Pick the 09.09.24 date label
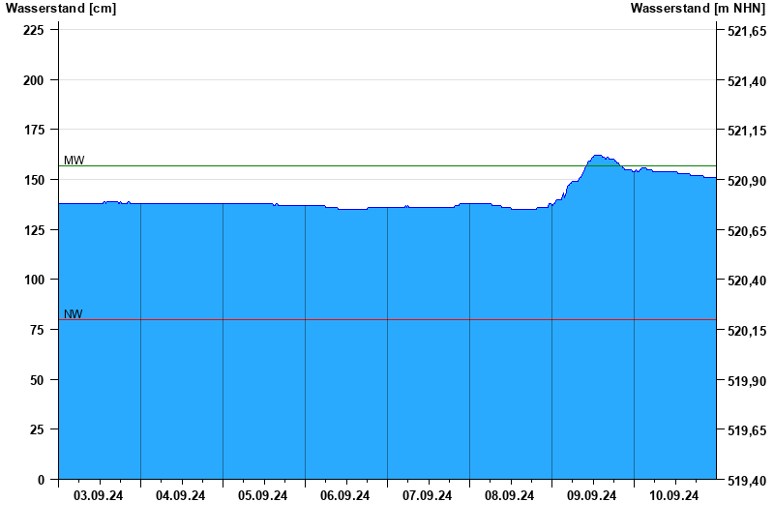 pyautogui.click(x=591, y=495)
